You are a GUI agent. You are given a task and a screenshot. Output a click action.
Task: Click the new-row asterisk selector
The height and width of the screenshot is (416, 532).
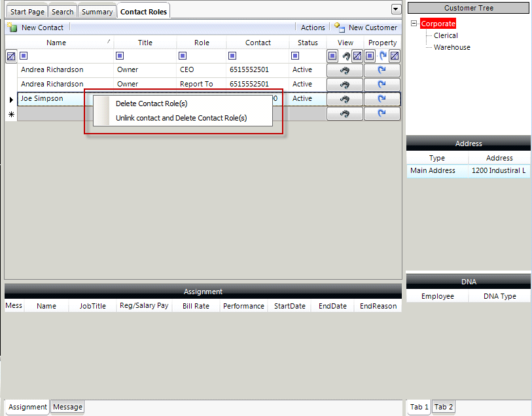pos(11,114)
